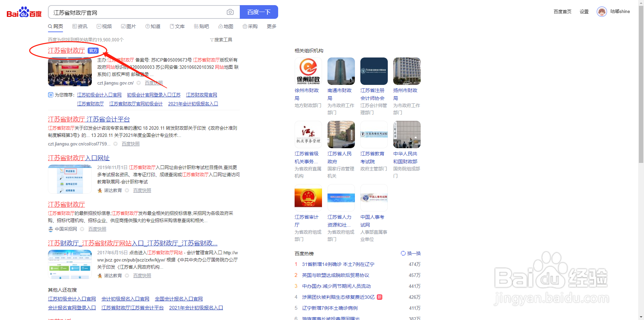Image resolution: width=644 pixels, height=320 pixels.
Task: Expand the 更多 tab menu
Action: coord(272,26)
